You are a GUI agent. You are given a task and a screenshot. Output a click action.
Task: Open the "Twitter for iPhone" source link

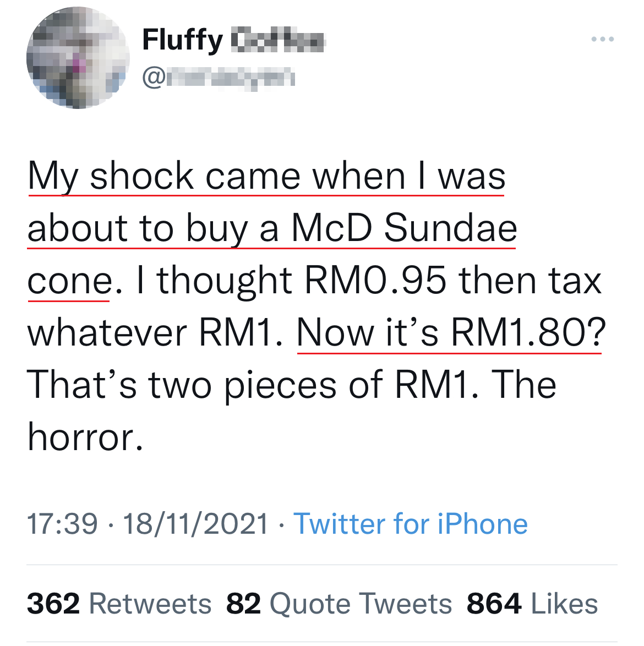[411, 523]
